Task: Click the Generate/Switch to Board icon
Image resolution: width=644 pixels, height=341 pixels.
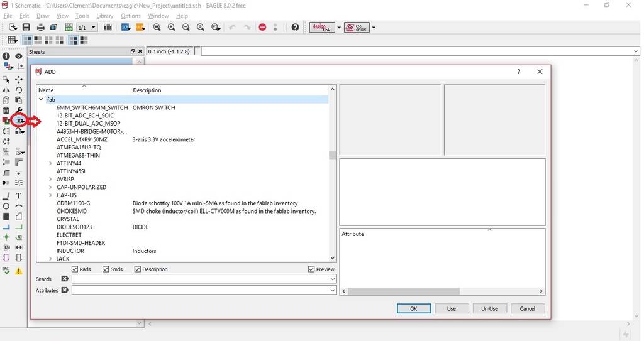Action: click(69, 28)
